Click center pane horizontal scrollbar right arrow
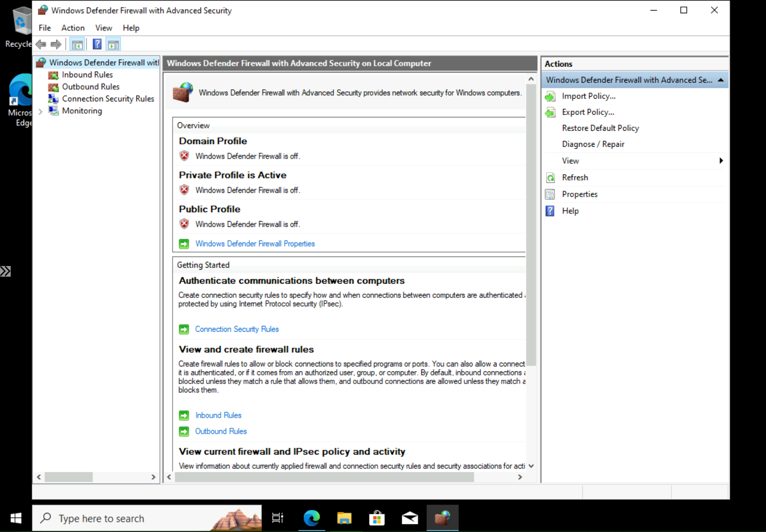The height and width of the screenshot is (532, 766). point(520,477)
